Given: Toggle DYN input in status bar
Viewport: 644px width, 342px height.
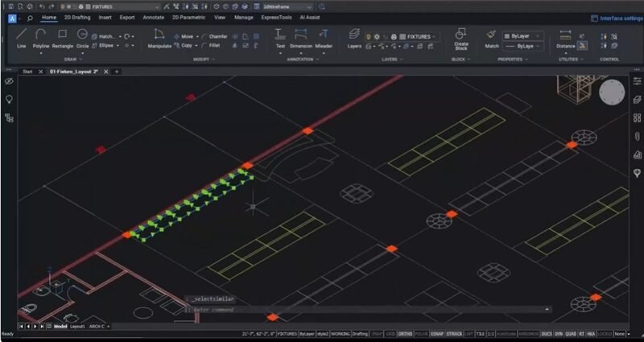Looking at the screenshot, I should pyautogui.click(x=558, y=334).
